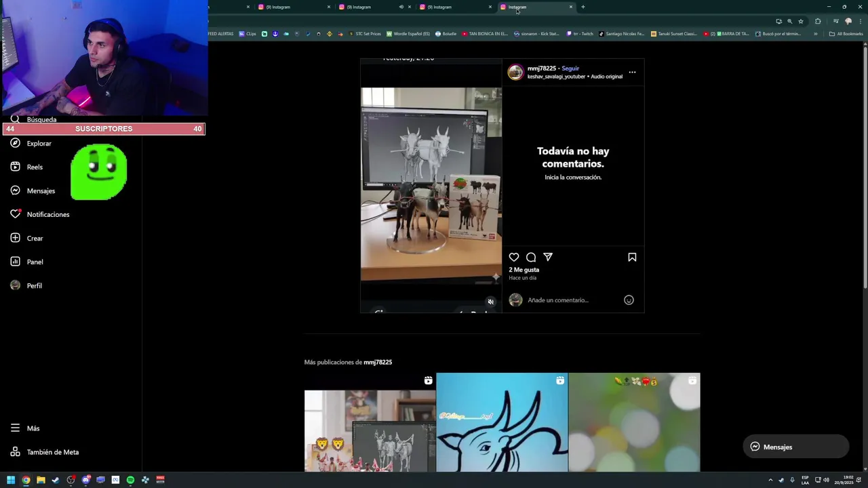Open the blue bull drawing reel thumbnail
Image resolution: width=868 pixels, height=488 pixels.
click(x=502, y=422)
